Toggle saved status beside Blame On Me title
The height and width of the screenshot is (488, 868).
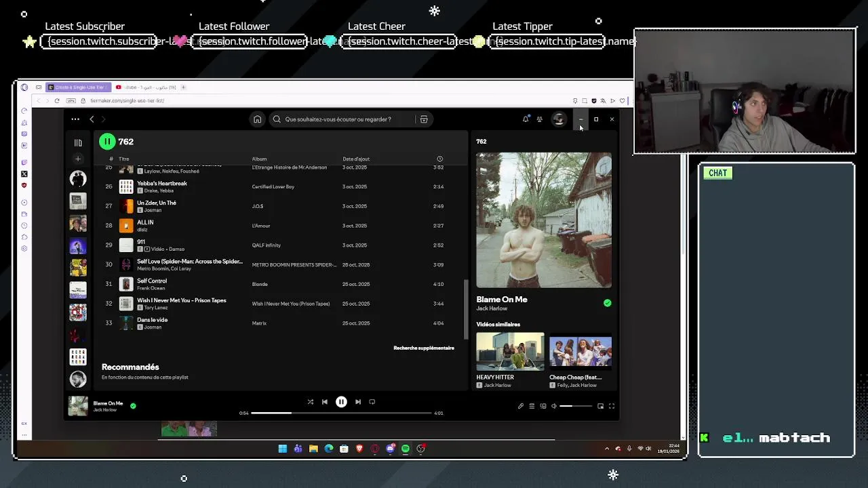point(608,303)
